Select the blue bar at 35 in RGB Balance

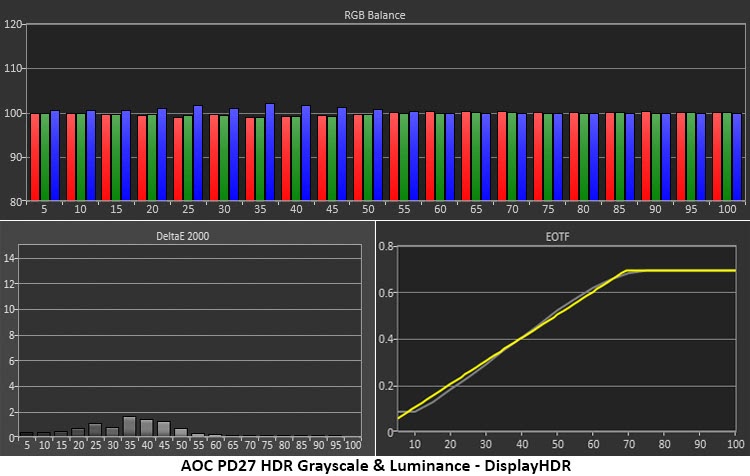pos(270,152)
